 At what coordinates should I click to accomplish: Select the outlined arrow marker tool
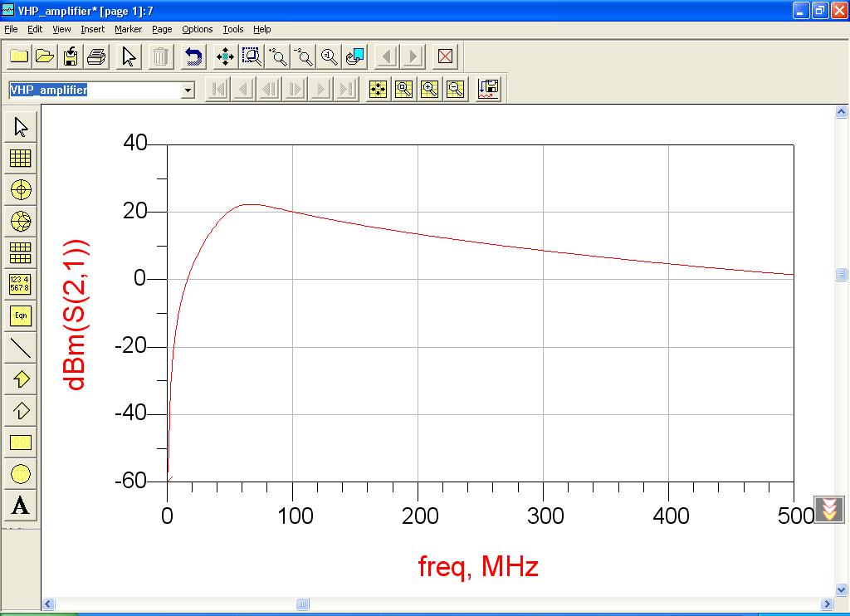coord(21,410)
